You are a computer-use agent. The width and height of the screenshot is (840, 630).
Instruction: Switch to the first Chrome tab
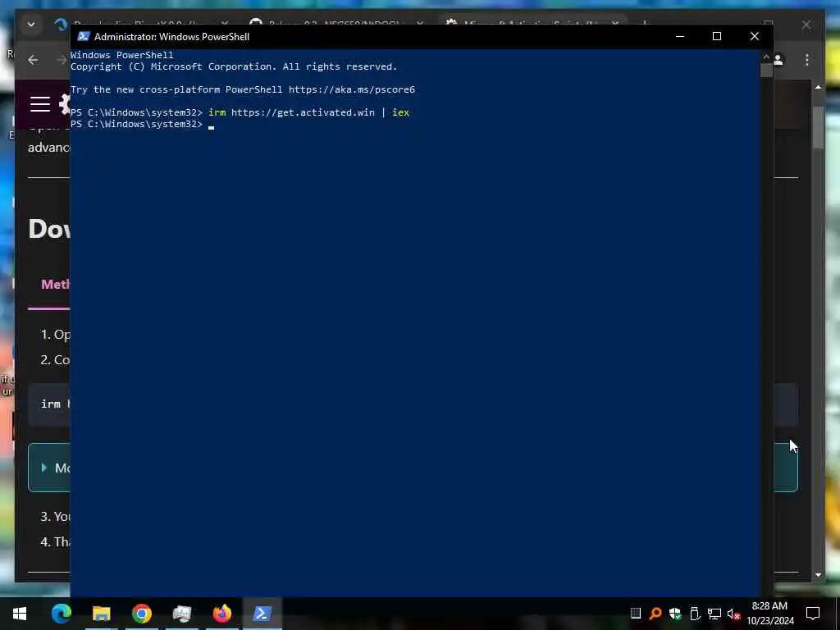142,24
